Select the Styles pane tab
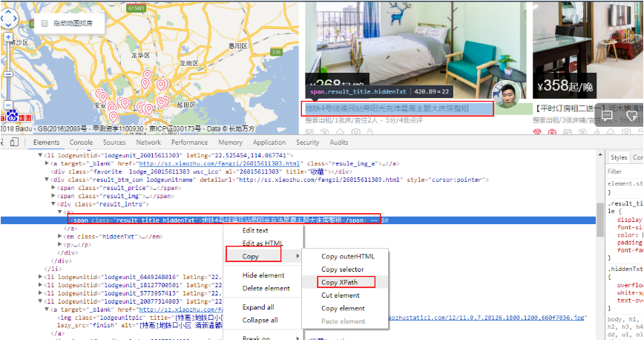Image resolution: width=644 pixels, height=340 pixels. [x=618, y=157]
